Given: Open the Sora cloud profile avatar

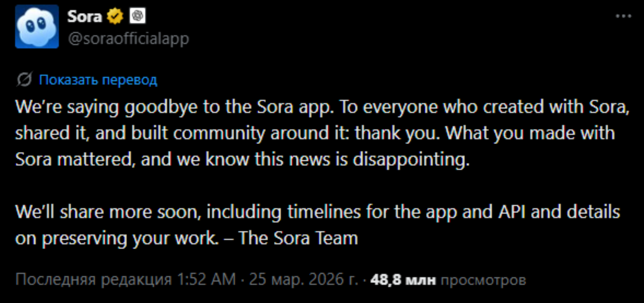Looking at the screenshot, I should pyautogui.click(x=37, y=26).
